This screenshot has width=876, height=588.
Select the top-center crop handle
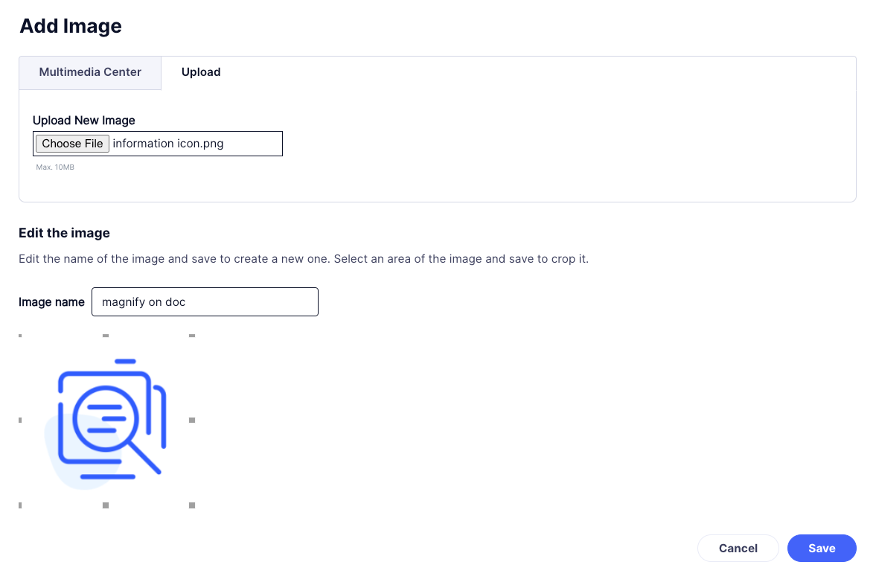pyautogui.click(x=106, y=336)
